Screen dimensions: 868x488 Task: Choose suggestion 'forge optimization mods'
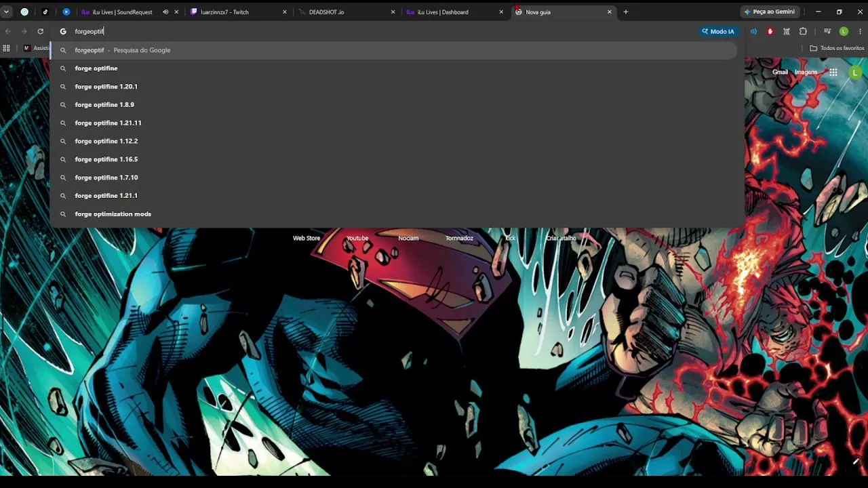(x=393, y=214)
